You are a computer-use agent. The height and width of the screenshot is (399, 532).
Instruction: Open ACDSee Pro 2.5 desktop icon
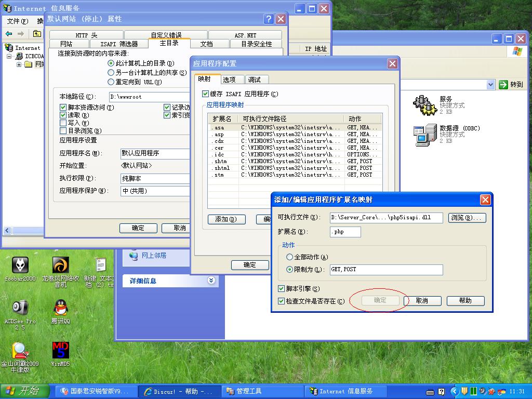click(x=20, y=308)
